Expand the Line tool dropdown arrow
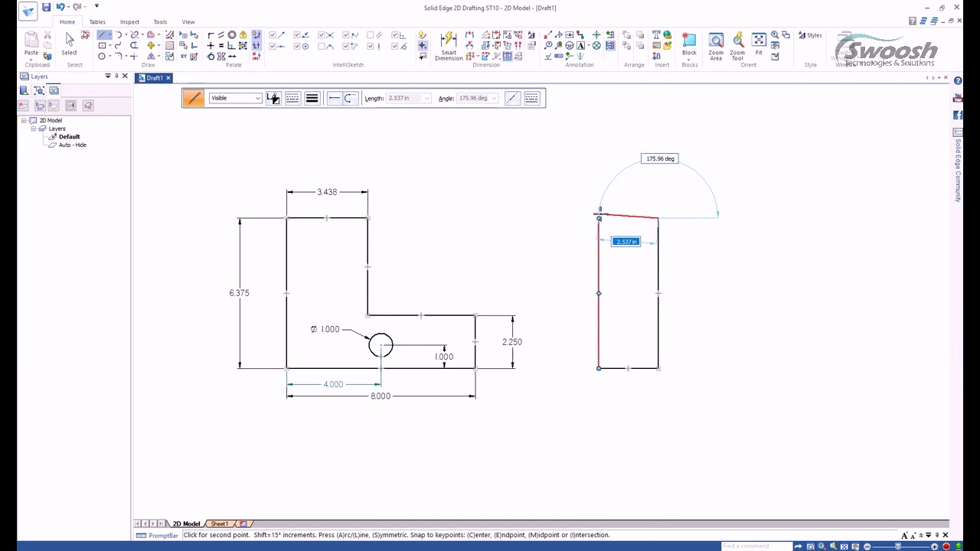This screenshot has height=551, width=980. tap(110, 35)
